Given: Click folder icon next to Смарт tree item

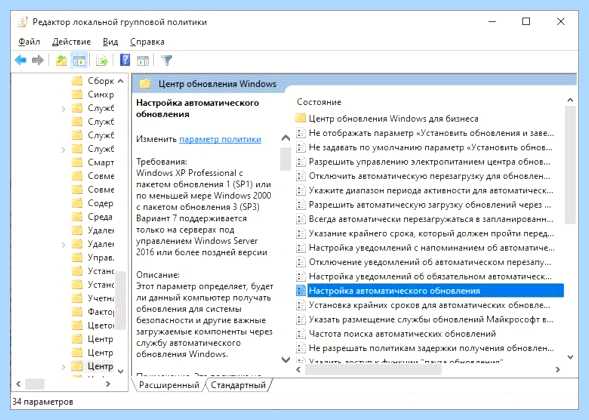Looking at the screenshot, I should click(77, 162).
